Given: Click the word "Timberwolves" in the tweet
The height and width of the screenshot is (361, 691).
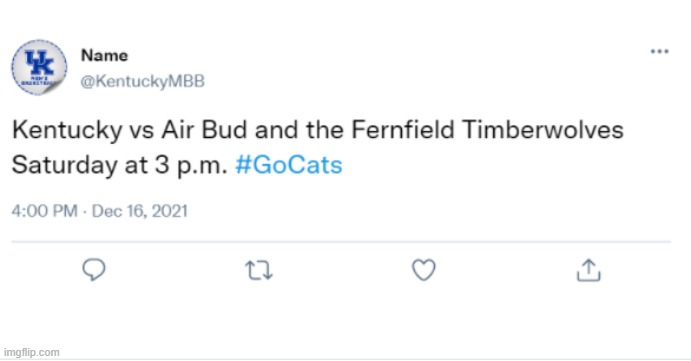Looking at the screenshot, I should tap(543, 130).
